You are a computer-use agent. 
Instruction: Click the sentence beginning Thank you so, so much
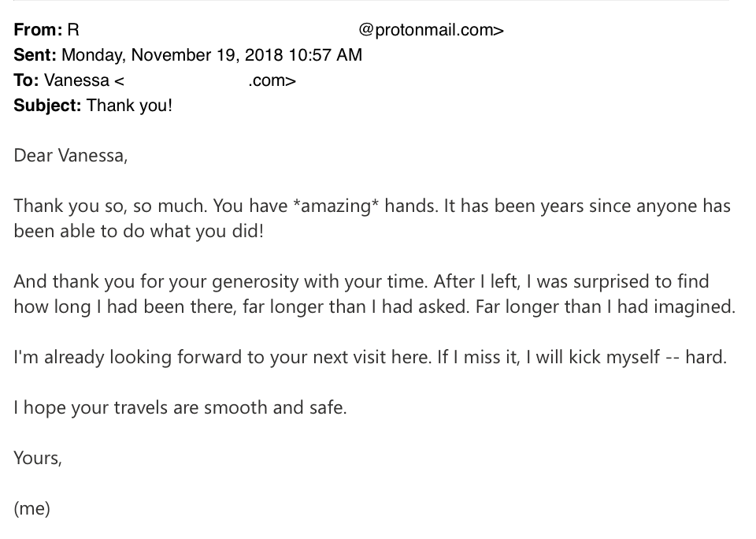(x=110, y=206)
